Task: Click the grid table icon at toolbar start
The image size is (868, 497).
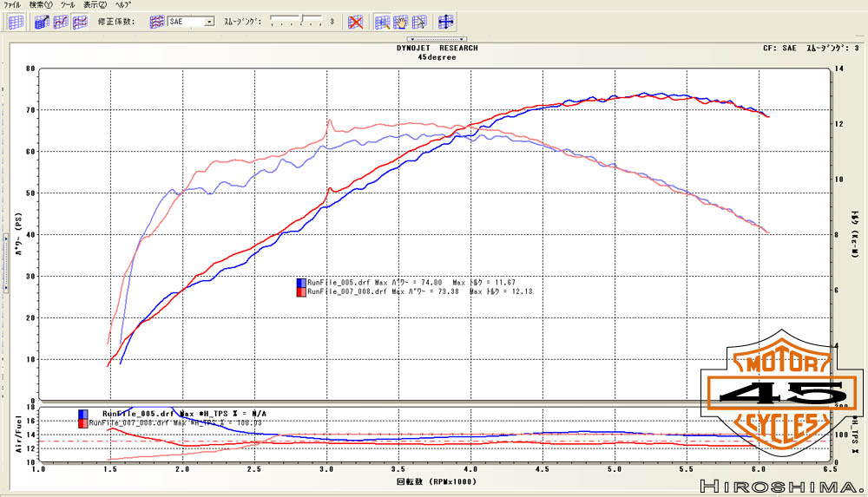Action: (16, 22)
